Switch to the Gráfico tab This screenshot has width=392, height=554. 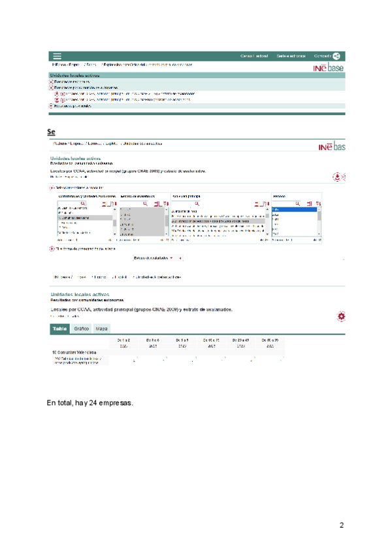(81, 329)
